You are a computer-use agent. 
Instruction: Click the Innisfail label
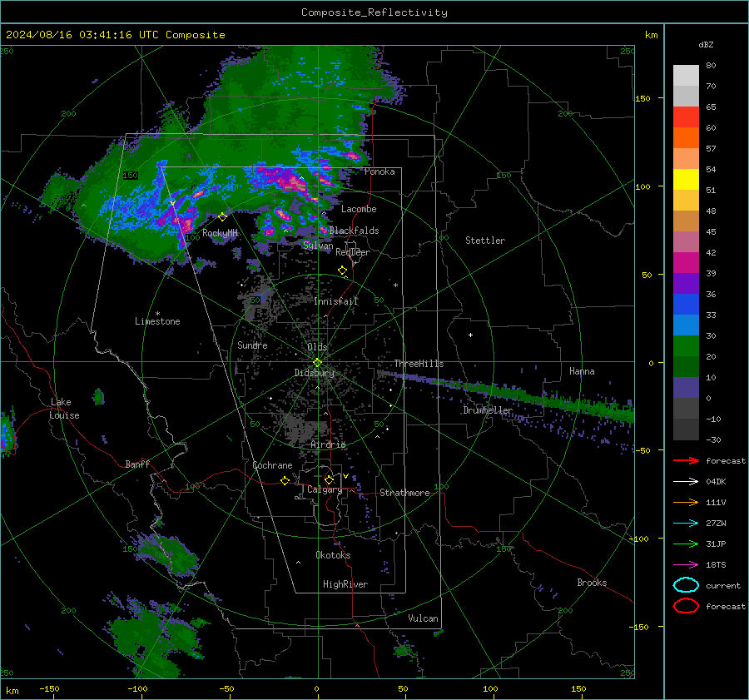[336, 301]
